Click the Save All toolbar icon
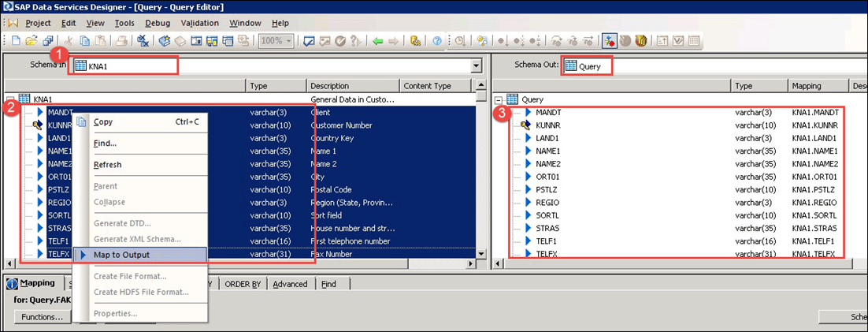This screenshot has width=868, height=332. [48, 40]
